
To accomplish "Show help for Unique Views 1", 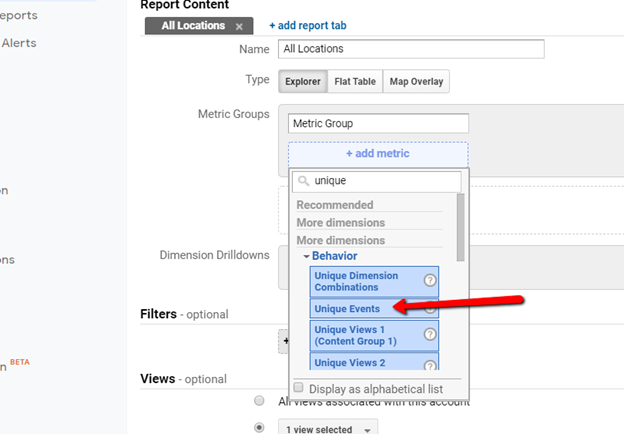I will coord(430,334).
